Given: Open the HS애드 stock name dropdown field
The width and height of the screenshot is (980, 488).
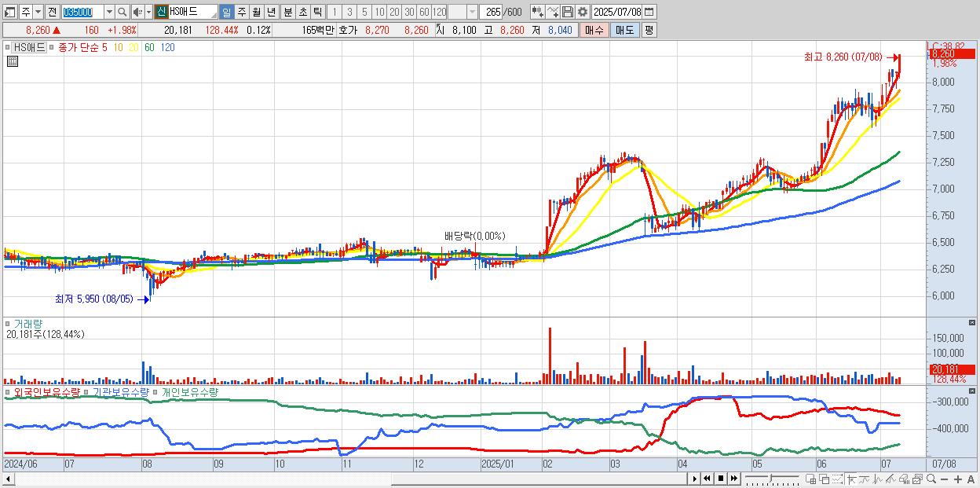Looking at the screenshot, I should coord(192,12).
